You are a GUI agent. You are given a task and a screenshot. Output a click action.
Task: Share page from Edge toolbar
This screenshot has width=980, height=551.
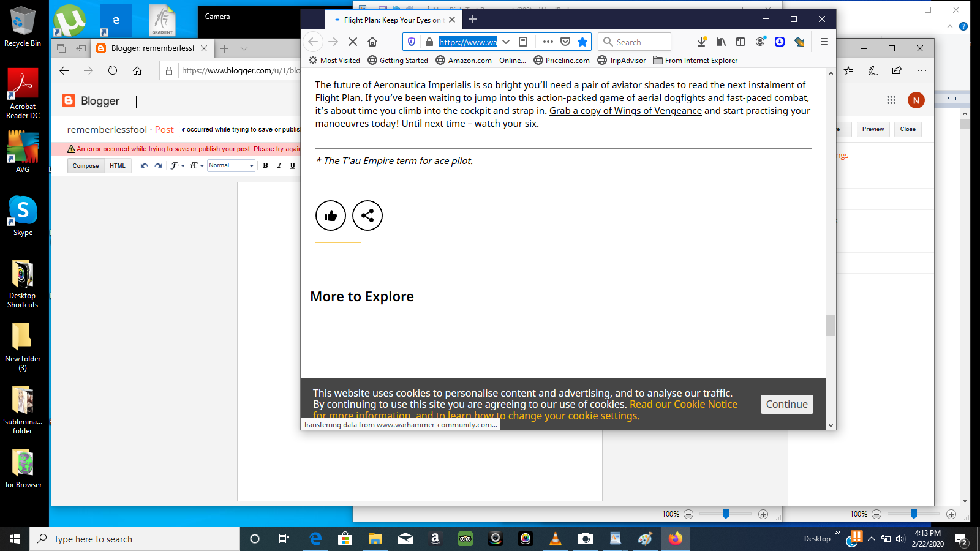[897, 70]
